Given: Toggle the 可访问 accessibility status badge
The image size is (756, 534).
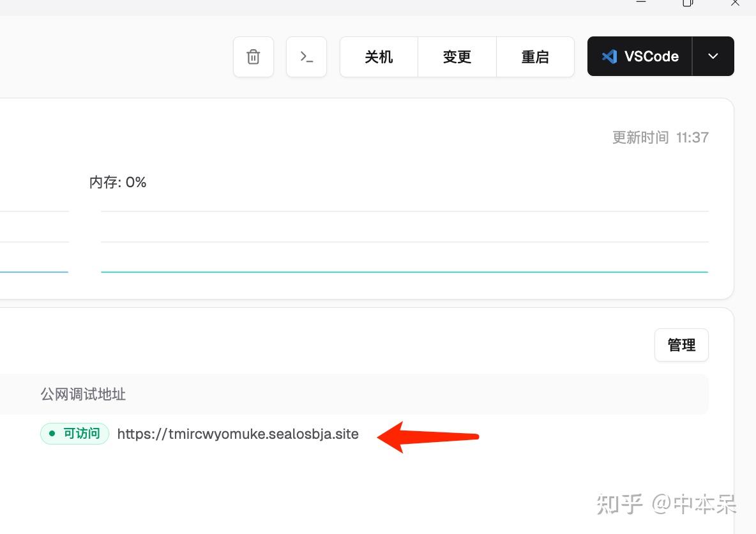Looking at the screenshot, I should click(74, 434).
